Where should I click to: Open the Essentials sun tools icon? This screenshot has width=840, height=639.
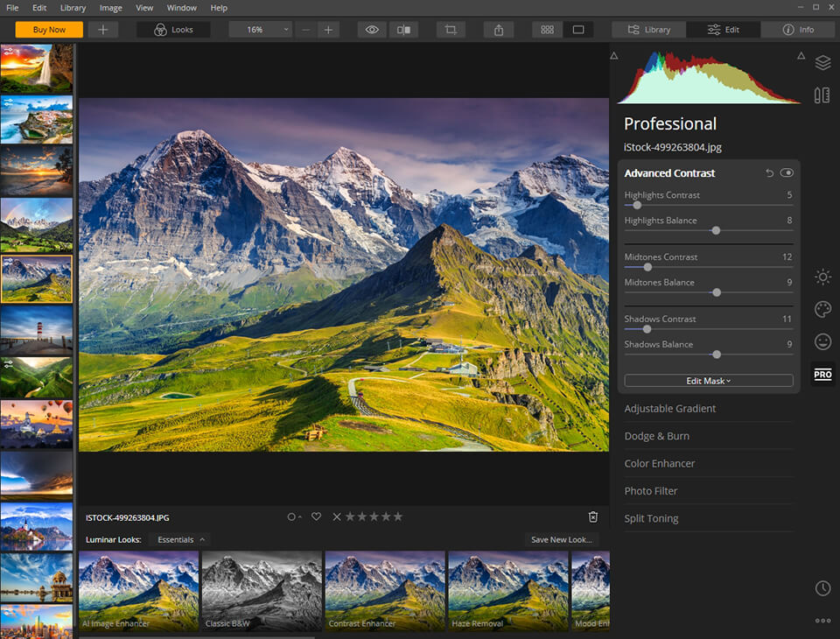point(822,277)
